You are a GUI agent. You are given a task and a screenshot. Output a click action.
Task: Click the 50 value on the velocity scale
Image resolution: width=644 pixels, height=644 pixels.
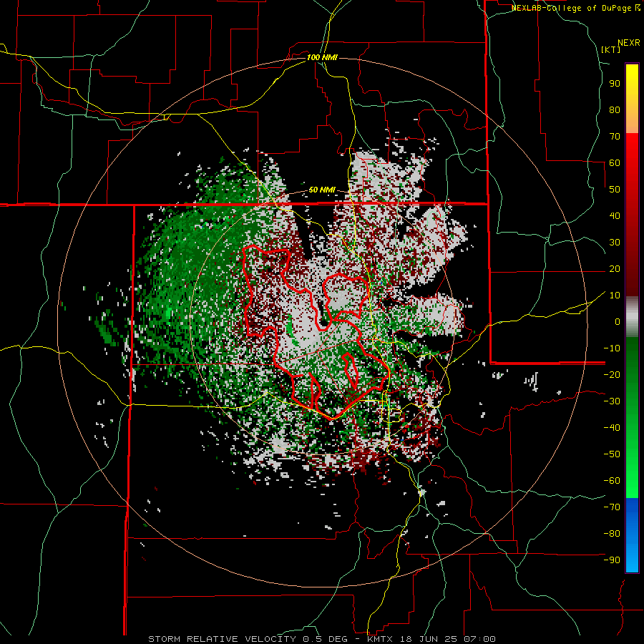pyautogui.click(x=615, y=190)
